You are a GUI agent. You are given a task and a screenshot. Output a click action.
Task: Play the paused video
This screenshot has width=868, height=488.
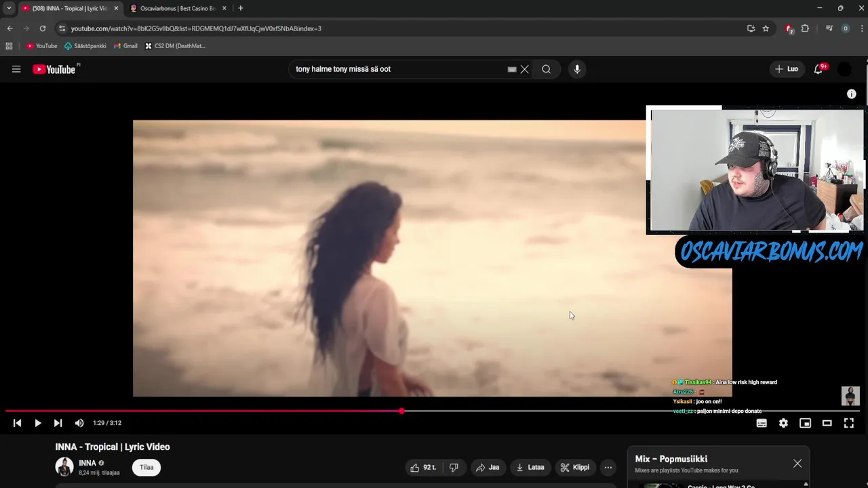[x=37, y=423]
